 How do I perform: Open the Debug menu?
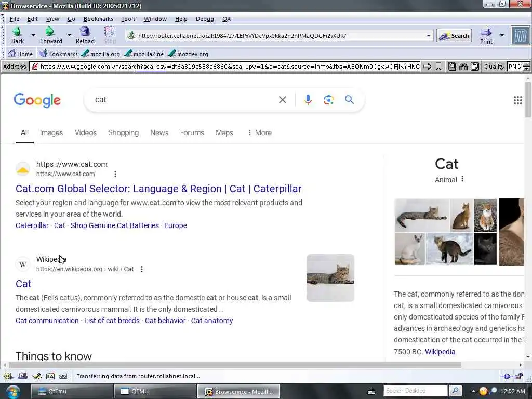tap(205, 19)
